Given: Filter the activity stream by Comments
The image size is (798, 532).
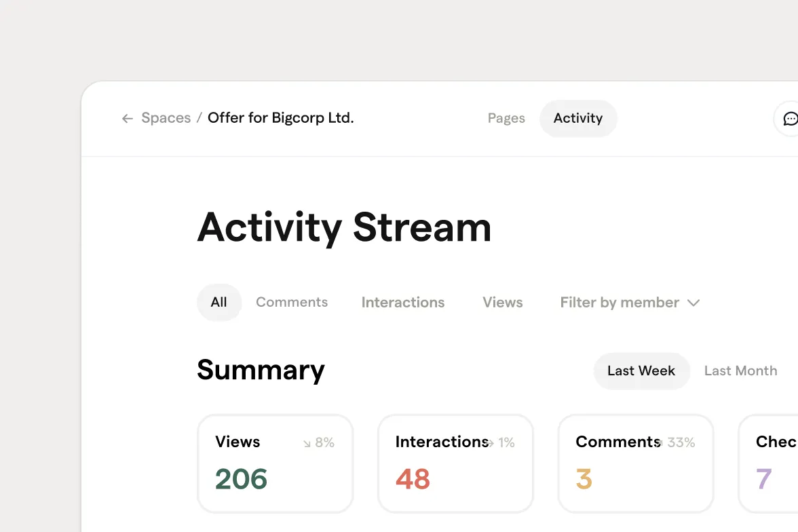Looking at the screenshot, I should pyautogui.click(x=292, y=302).
